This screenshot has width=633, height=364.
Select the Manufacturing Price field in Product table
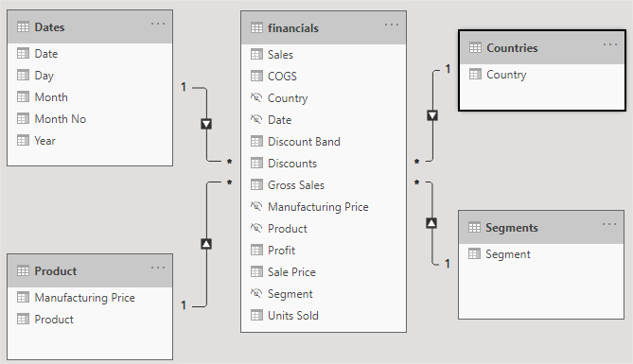click(x=90, y=298)
